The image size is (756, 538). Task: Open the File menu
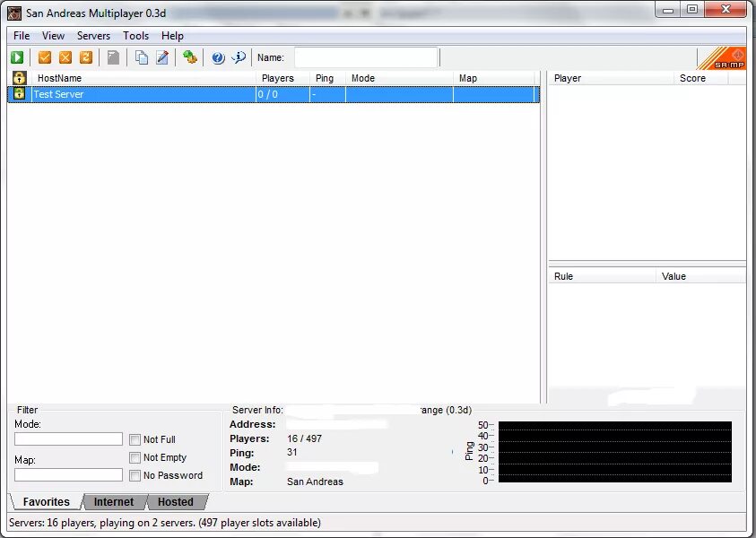coord(22,36)
